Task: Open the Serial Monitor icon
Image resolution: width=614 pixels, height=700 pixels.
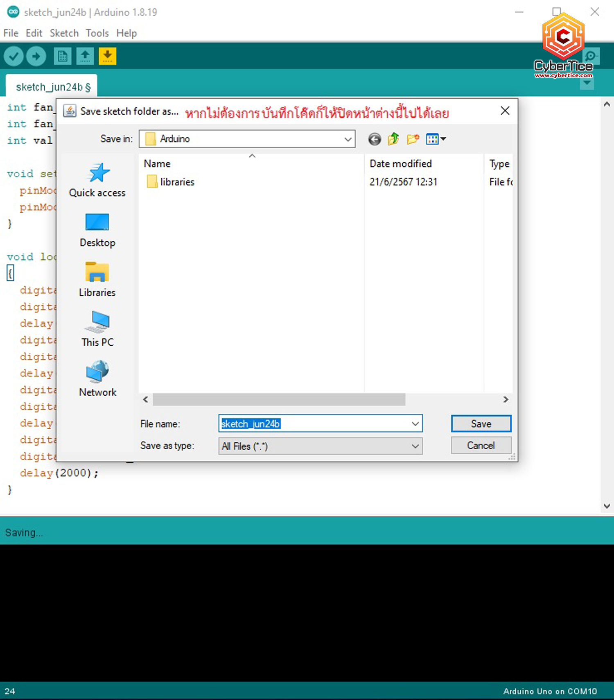Action: click(x=591, y=56)
